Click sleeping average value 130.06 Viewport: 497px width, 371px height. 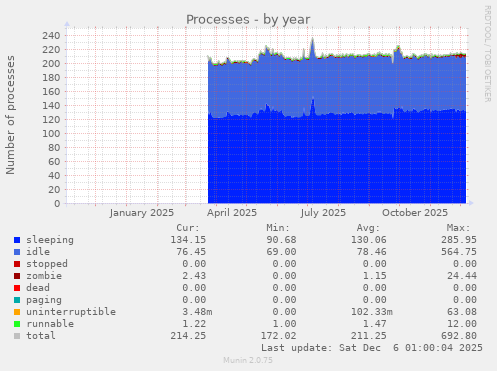(x=369, y=240)
